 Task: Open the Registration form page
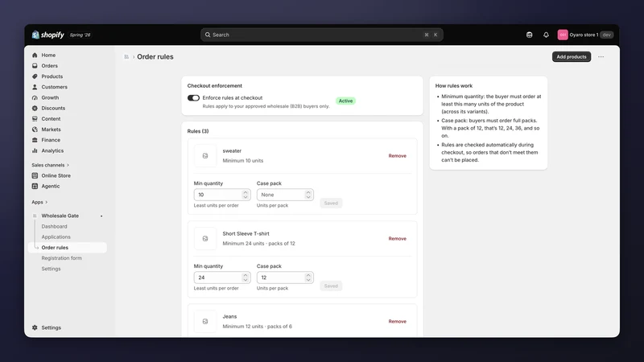[x=62, y=258]
